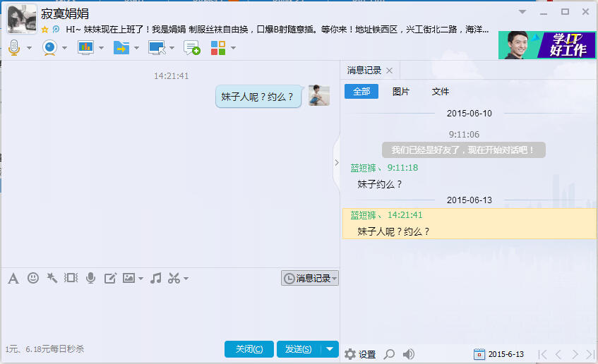Go to last history page
The width and height of the screenshot is (598, 364).
(x=590, y=354)
